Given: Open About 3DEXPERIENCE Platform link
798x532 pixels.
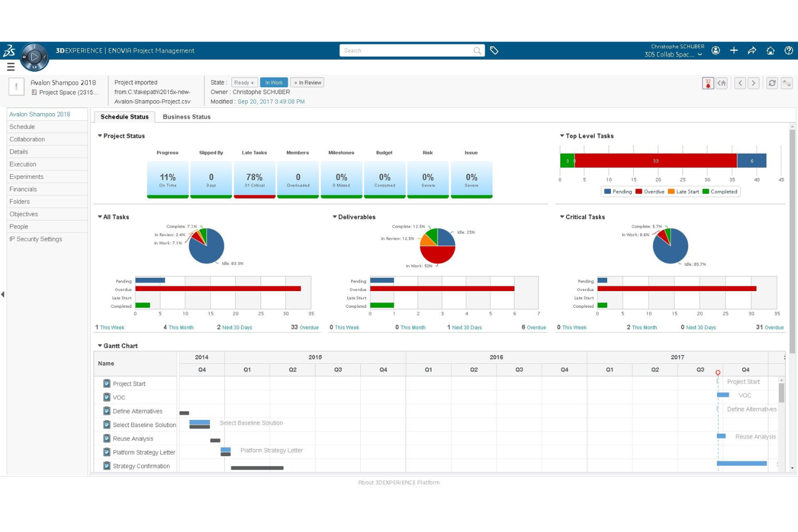Looking at the screenshot, I should pyautogui.click(x=399, y=482).
